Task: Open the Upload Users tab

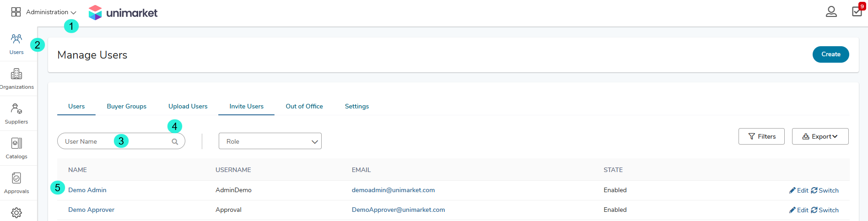Action: (x=188, y=106)
